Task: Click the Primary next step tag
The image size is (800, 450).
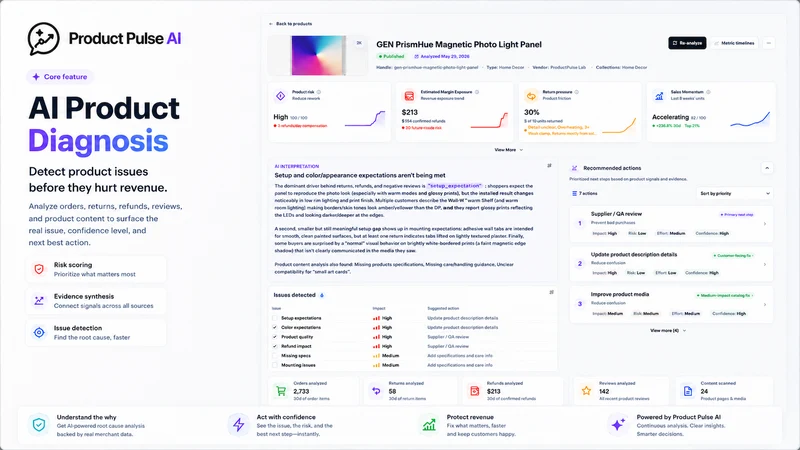Action: click(736, 215)
